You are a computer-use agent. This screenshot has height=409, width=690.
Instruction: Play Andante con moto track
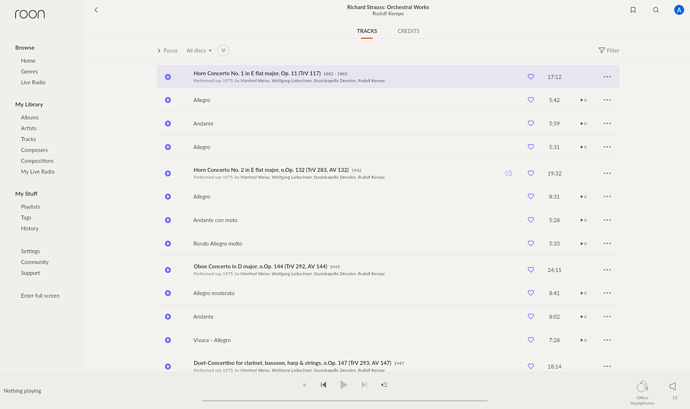(x=168, y=220)
